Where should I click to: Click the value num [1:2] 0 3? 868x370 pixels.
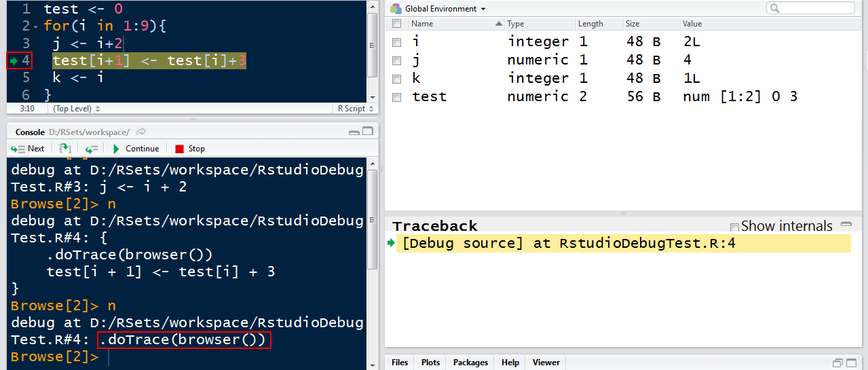pyautogui.click(x=740, y=97)
